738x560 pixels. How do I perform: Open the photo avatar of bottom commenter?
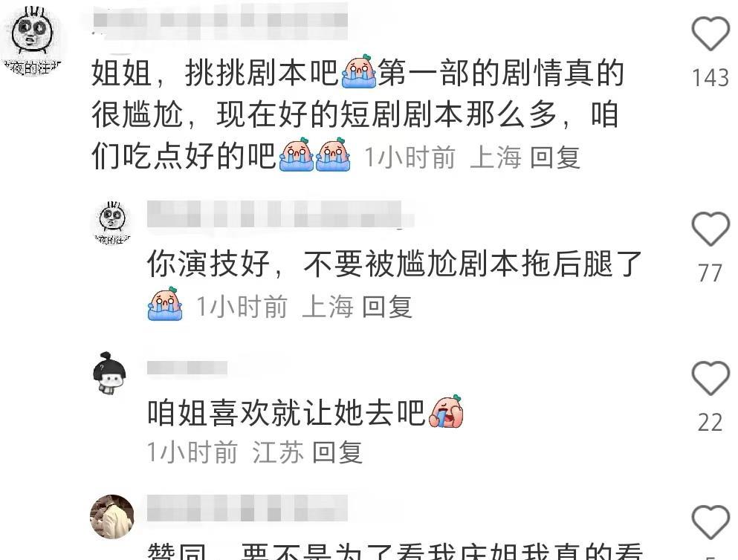click(x=112, y=516)
